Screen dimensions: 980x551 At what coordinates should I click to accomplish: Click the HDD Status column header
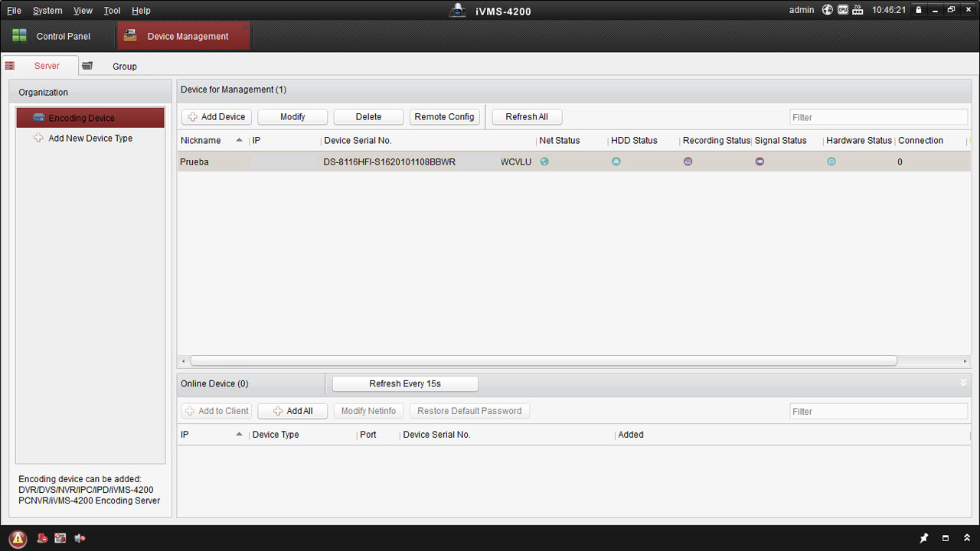(x=643, y=141)
